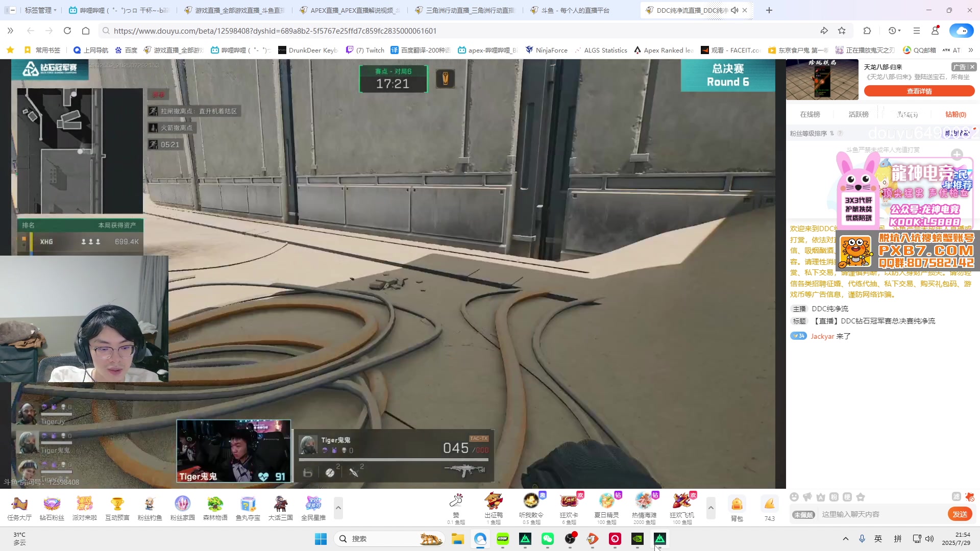Image resolution: width=980 pixels, height=551 pixels.
Task: Switch to the 三角洲行动直播 browser tab
Action: point(467,10)
